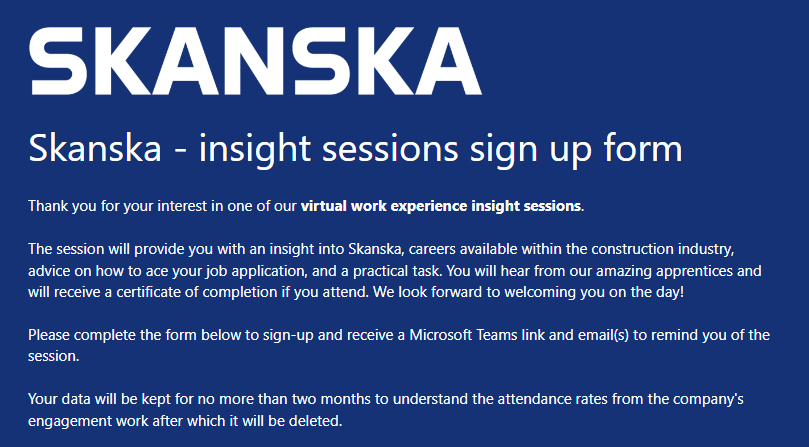The image size is (809, 447).
Task: Click the Skanska logo
Action: tap(255, 61)
